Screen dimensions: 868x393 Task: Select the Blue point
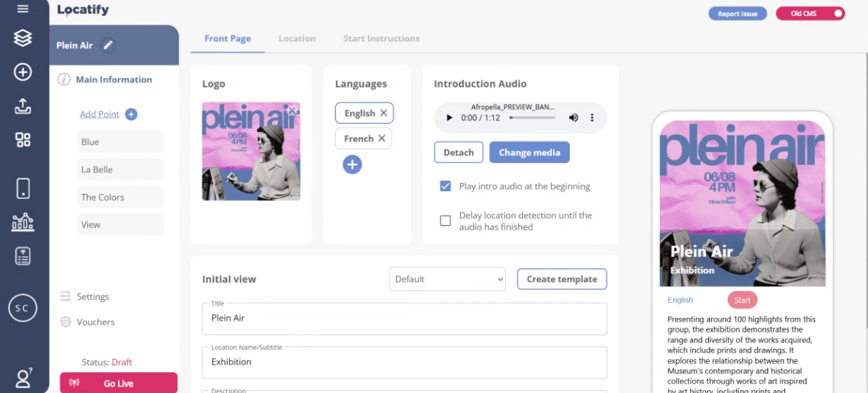[120, 142]
